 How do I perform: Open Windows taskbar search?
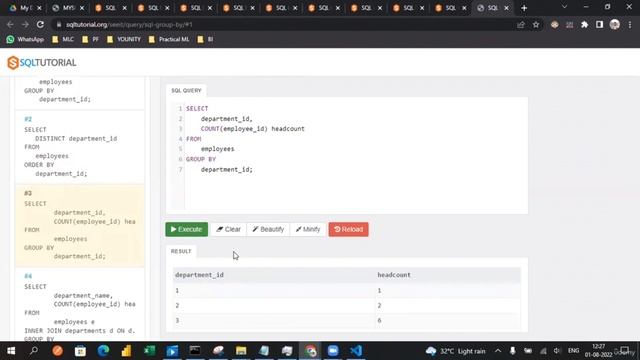[x=34, y=351]
